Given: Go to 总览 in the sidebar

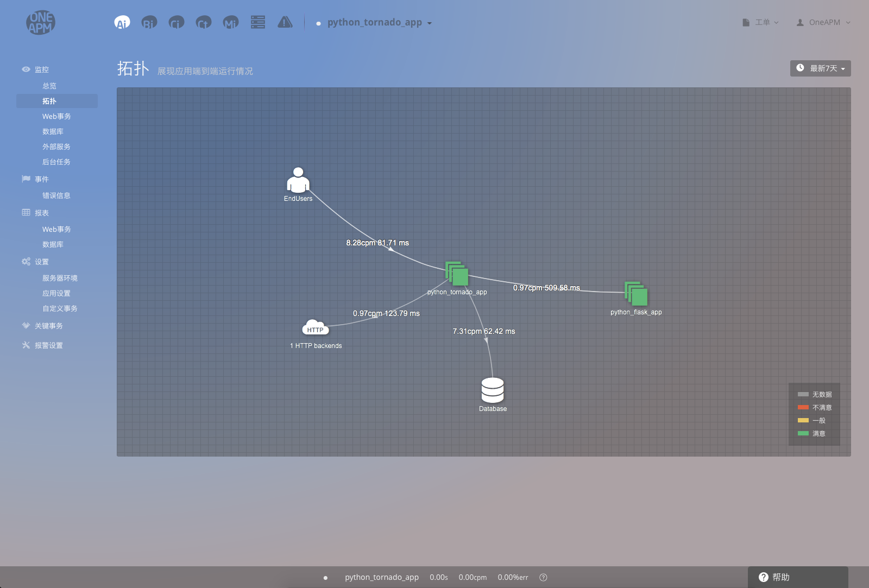Looking at the screenshot, I should (49, 86).
